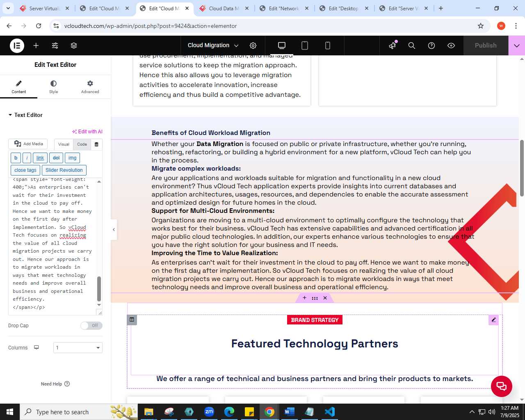Open What's New megaphone icon
The width and height of the screenshot is (525, 420).
pos(393,45)
